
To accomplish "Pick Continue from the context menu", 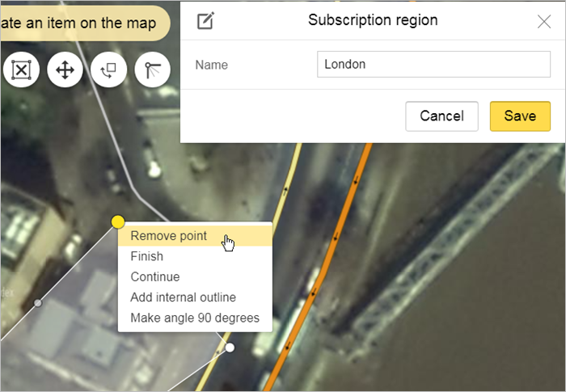I will tap(154, 276).
